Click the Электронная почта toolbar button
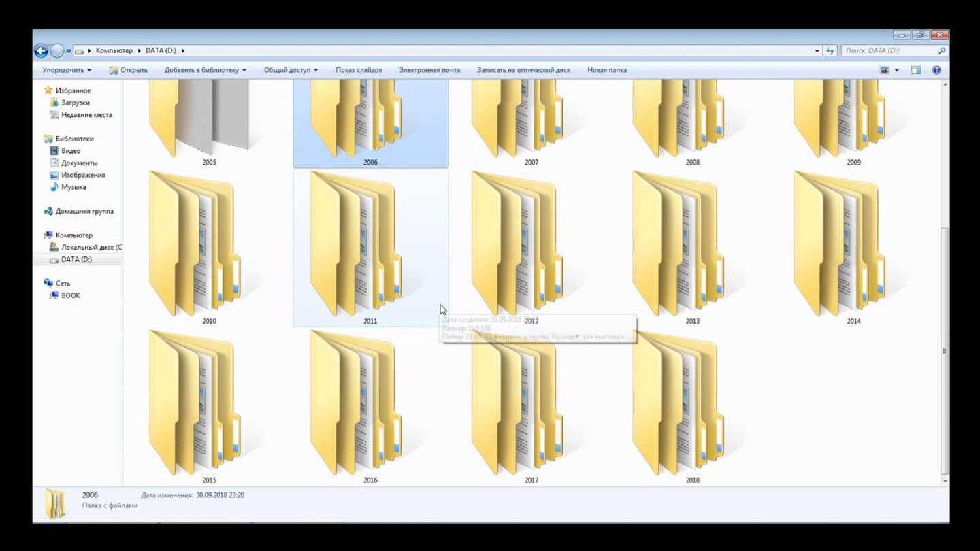980x551 pixels. click(429, 70)
